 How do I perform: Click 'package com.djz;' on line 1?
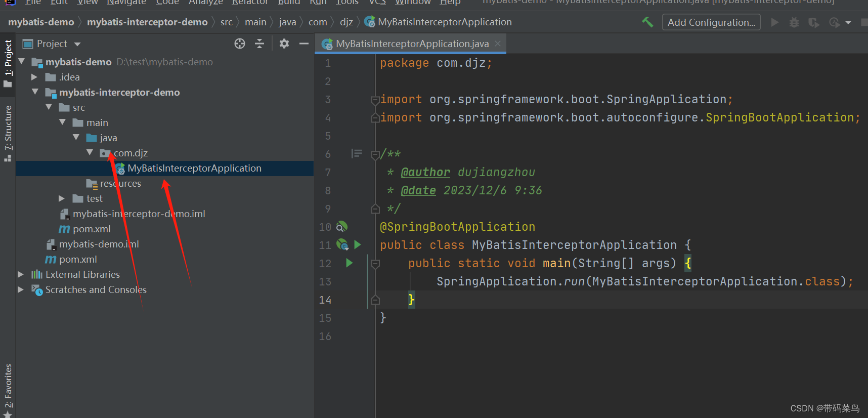coord(436,63)
